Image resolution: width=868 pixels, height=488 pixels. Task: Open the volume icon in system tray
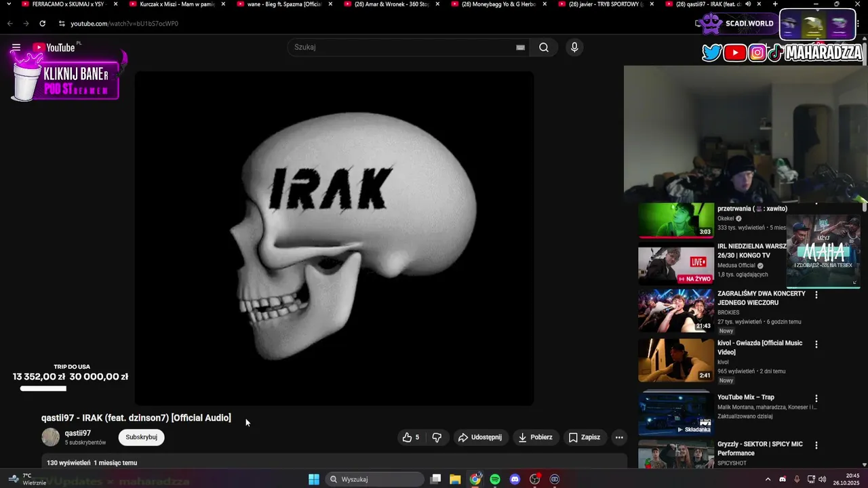click(823, 479)
